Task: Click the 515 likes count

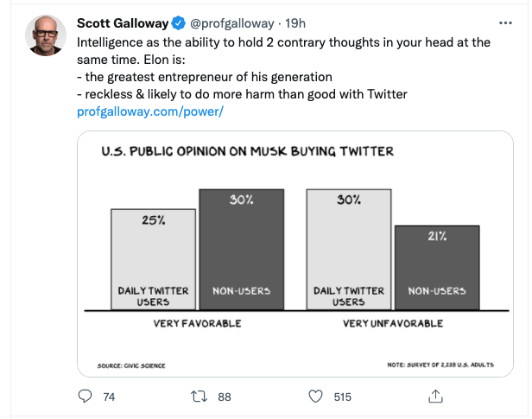Action: 343,397
